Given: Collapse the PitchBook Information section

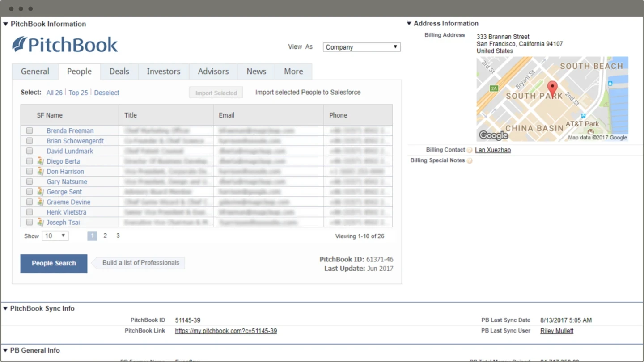Looking at the screenshot, I should [5, 24].
